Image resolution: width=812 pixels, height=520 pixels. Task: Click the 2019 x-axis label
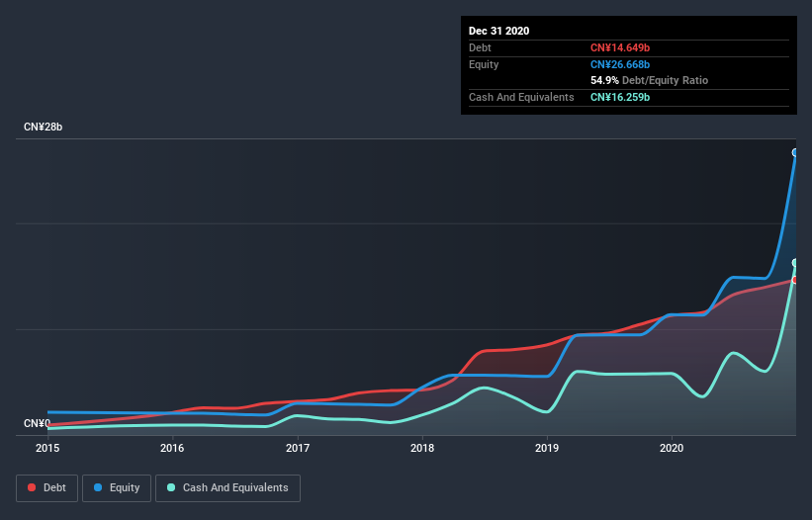[x=547, y=448]
